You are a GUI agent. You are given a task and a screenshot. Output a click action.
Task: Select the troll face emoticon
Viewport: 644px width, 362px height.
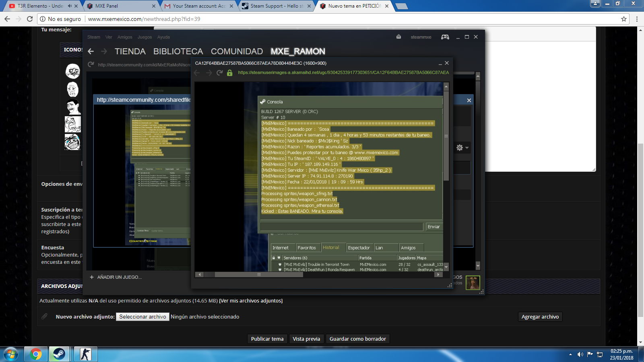(73, 107)
